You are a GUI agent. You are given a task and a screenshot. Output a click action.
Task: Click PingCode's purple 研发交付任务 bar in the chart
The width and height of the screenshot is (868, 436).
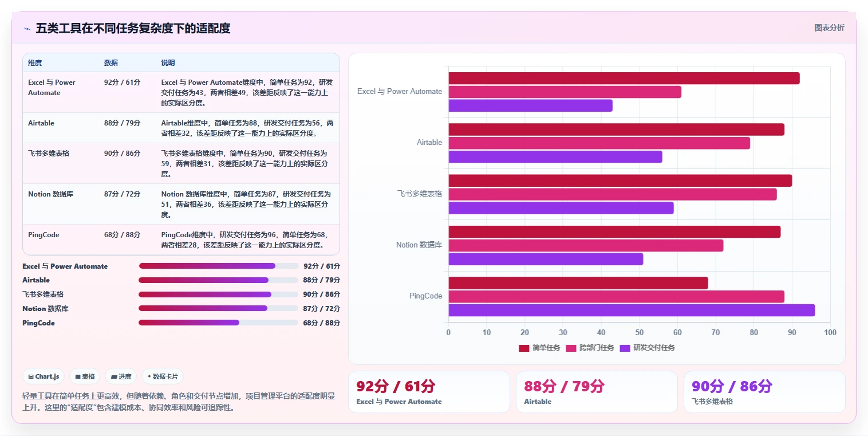(632, 310)
